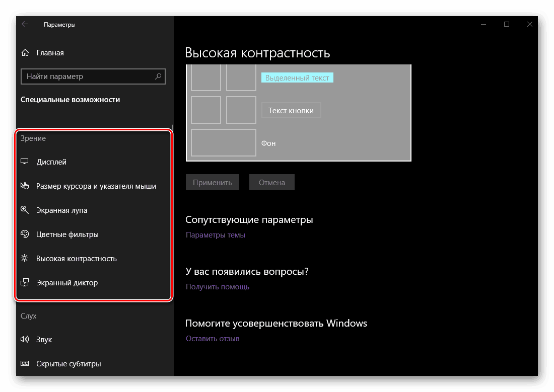Pick second color swatch in Текст кнопки row
The height and width of the screenshot is (392, 554).
[x=241, y=110]
